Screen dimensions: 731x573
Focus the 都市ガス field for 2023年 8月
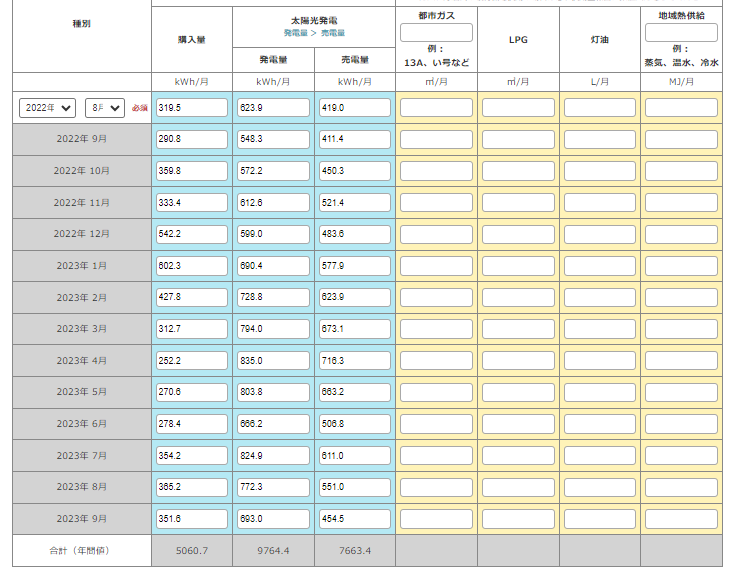(436, 488)
